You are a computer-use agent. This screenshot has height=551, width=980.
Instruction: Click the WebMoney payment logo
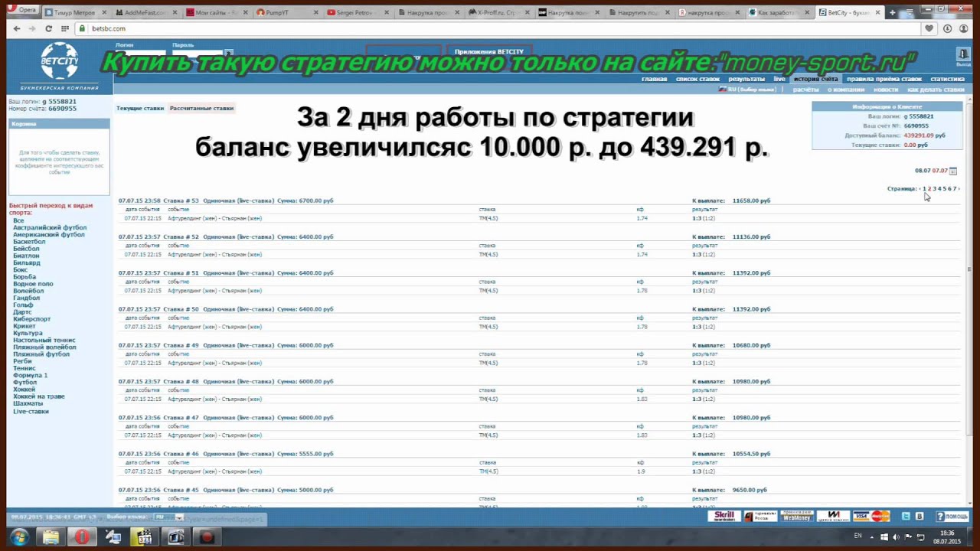(796, 517)
